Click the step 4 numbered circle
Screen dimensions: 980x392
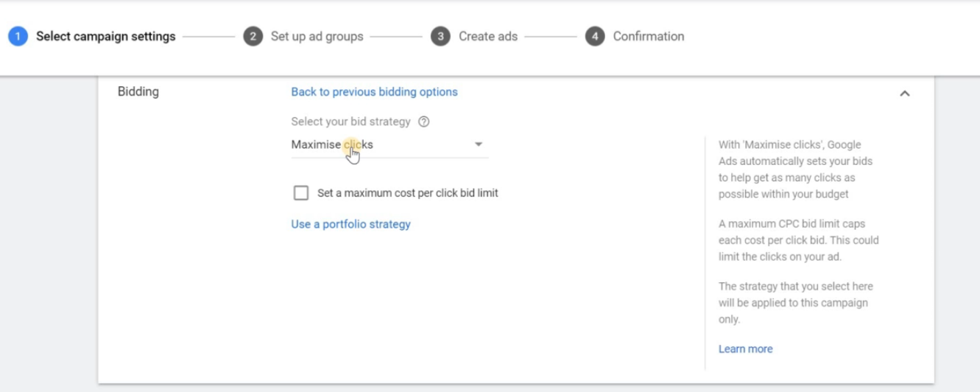[x=595, y=36]
